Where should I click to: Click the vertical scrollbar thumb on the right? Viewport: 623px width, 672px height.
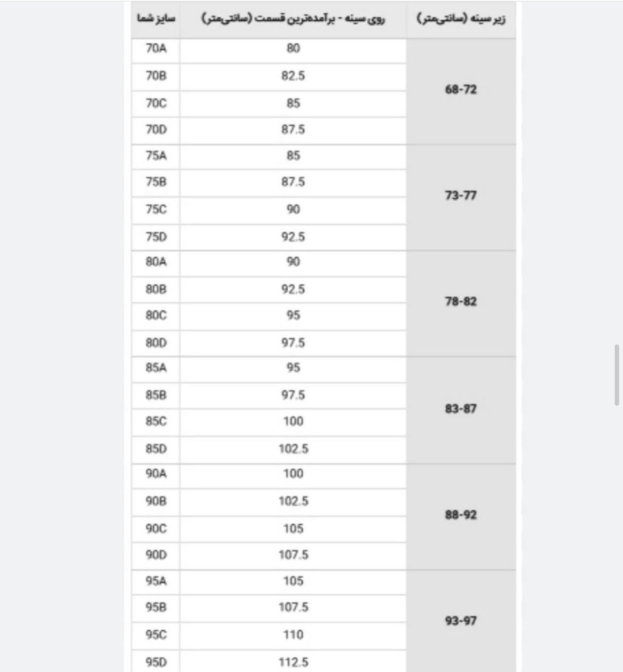617,375
